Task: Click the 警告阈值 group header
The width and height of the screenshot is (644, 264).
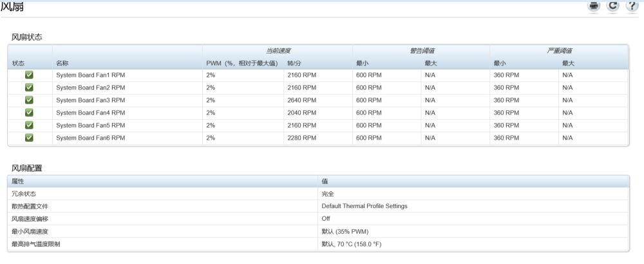Action: click(422, 51)
